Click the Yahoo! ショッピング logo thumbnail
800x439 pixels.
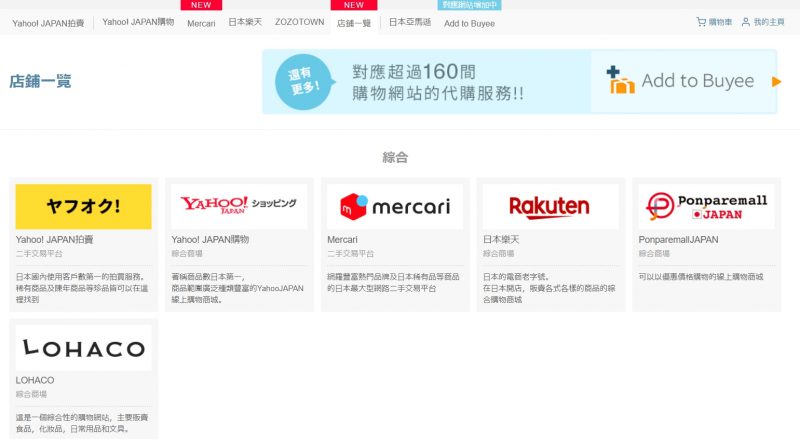(x=239, y=206)
